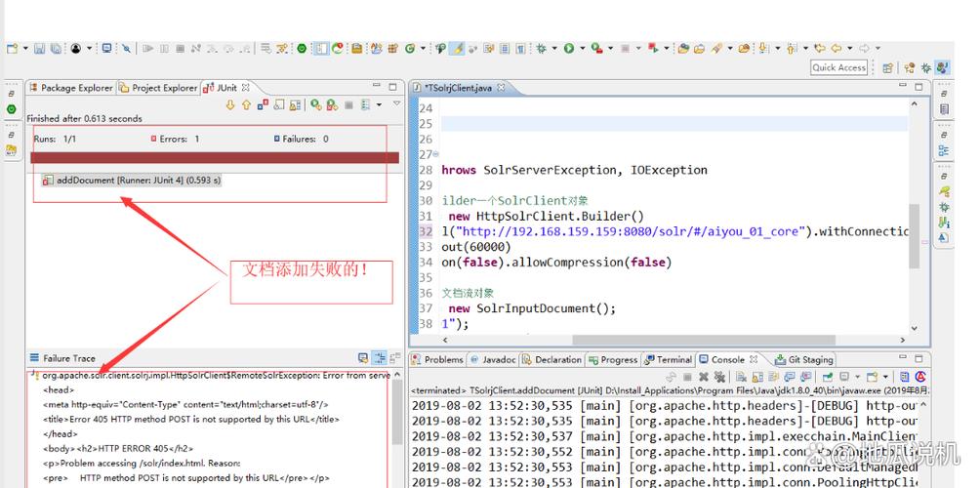Open the Terminal tab

point(668,360)
